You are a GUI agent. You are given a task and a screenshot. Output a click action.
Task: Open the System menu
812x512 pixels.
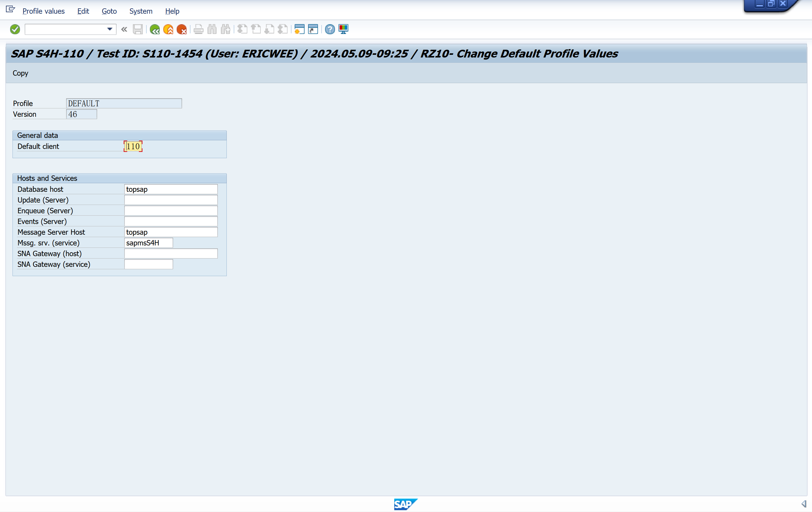[141, 11]
